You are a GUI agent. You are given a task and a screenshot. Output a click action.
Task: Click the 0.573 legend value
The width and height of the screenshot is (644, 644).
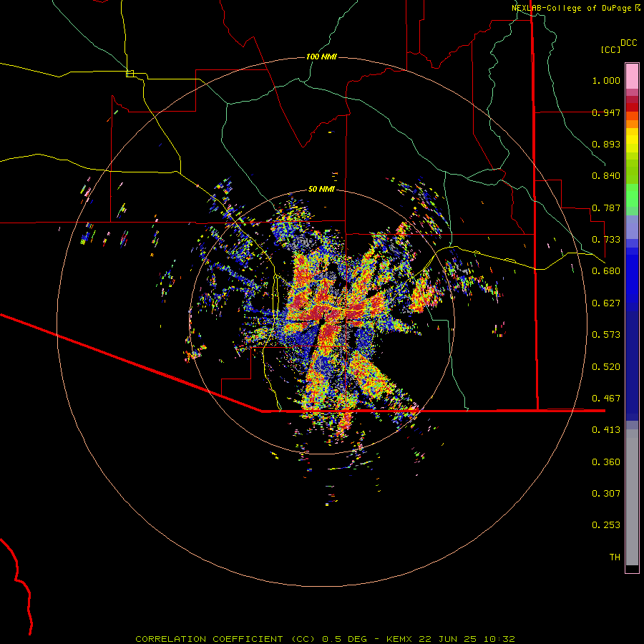pos(606,335)
